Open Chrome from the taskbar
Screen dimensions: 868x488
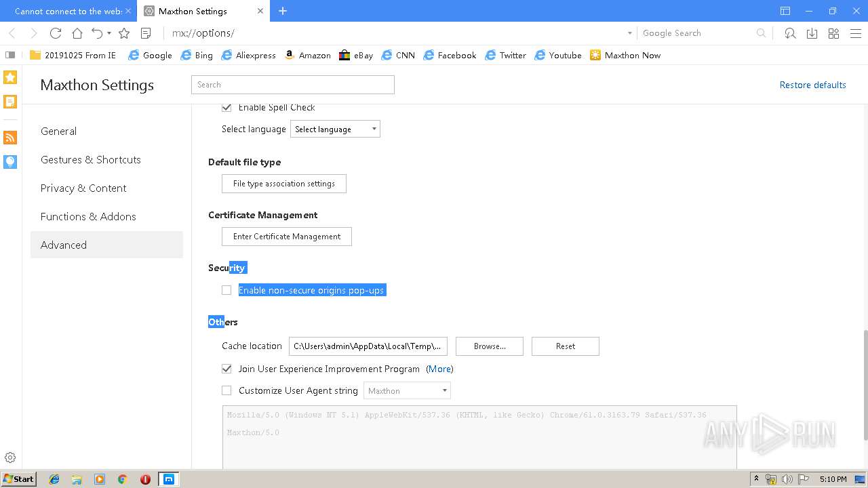122,479
